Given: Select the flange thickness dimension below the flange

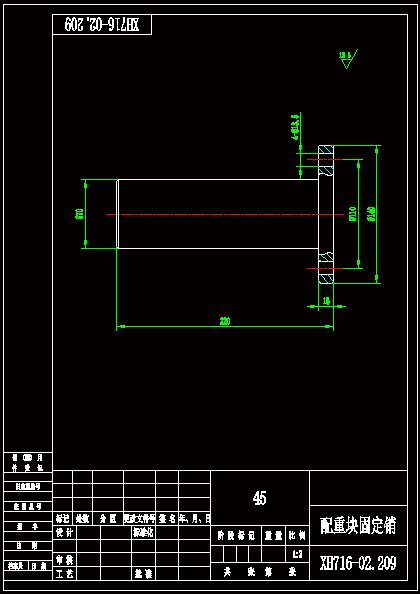Looking at the screenshot, I should [326, 301].
